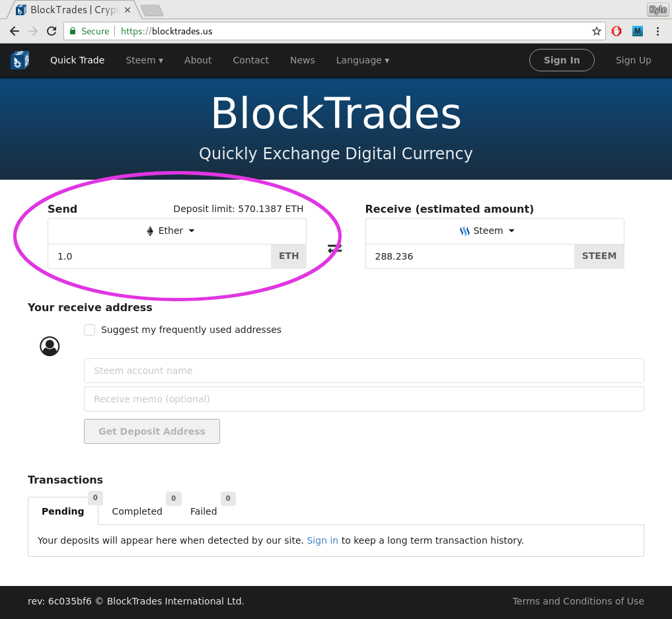Focus the send amount field 1.0
The width and height of the screenshot is (672, 619).
(159, 256)
